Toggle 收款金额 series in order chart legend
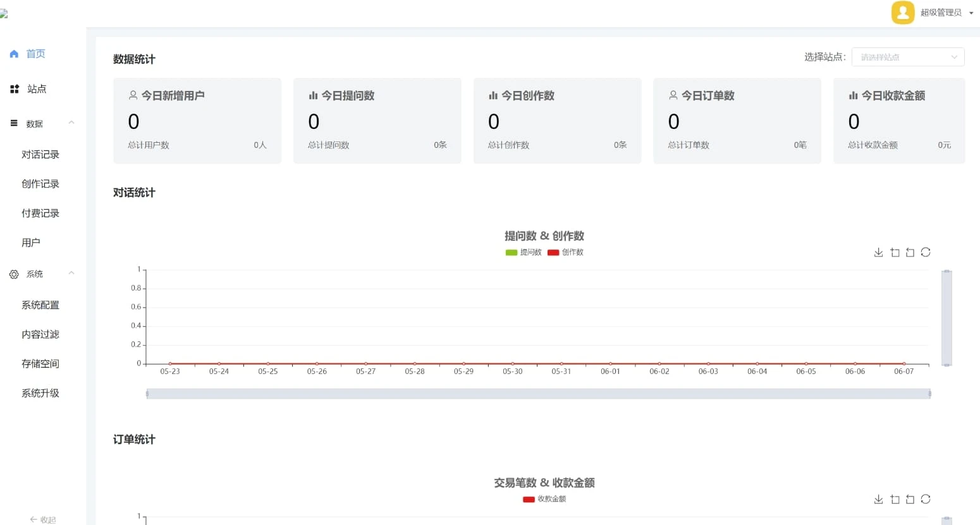Screen dimensions: 980x525 point(544,499)
